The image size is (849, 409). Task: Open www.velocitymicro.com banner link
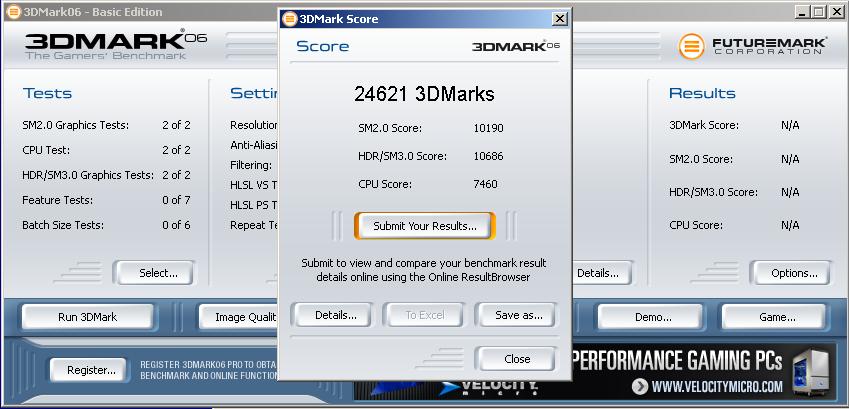[x=717, y=387]
